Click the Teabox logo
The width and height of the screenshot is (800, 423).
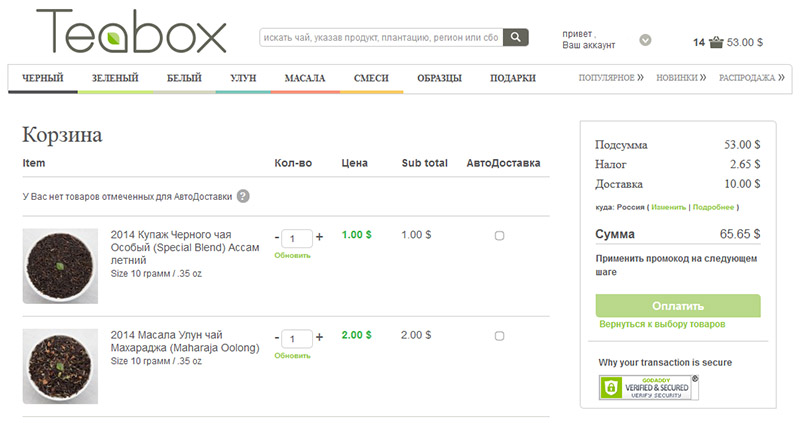[x=131, y=32]
